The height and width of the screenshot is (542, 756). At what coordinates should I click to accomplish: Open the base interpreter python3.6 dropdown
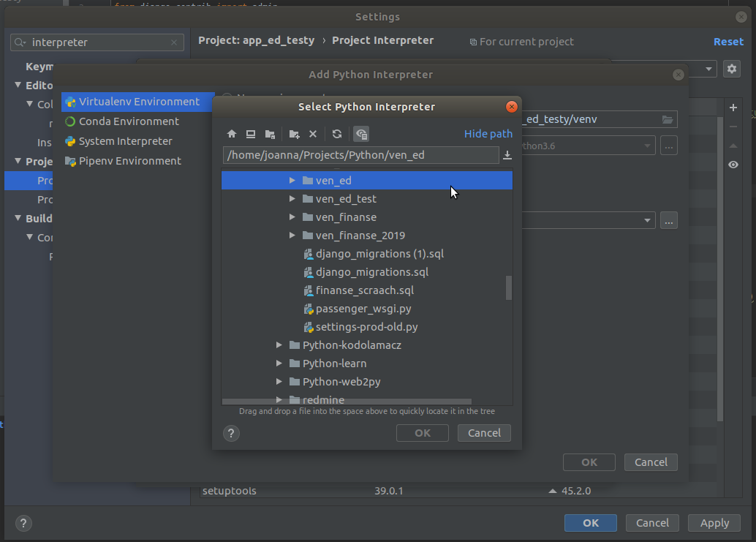pos(647,146)
